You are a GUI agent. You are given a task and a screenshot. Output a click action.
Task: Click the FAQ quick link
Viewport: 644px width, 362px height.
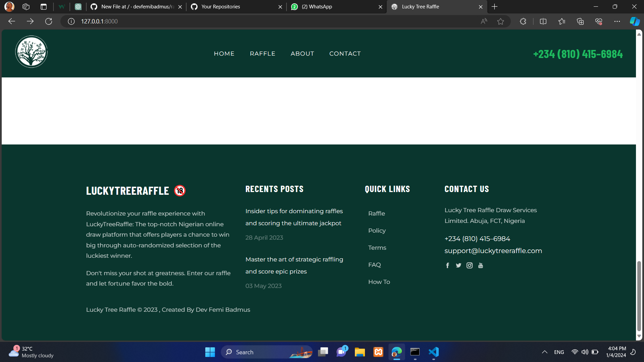pos(374,264)
